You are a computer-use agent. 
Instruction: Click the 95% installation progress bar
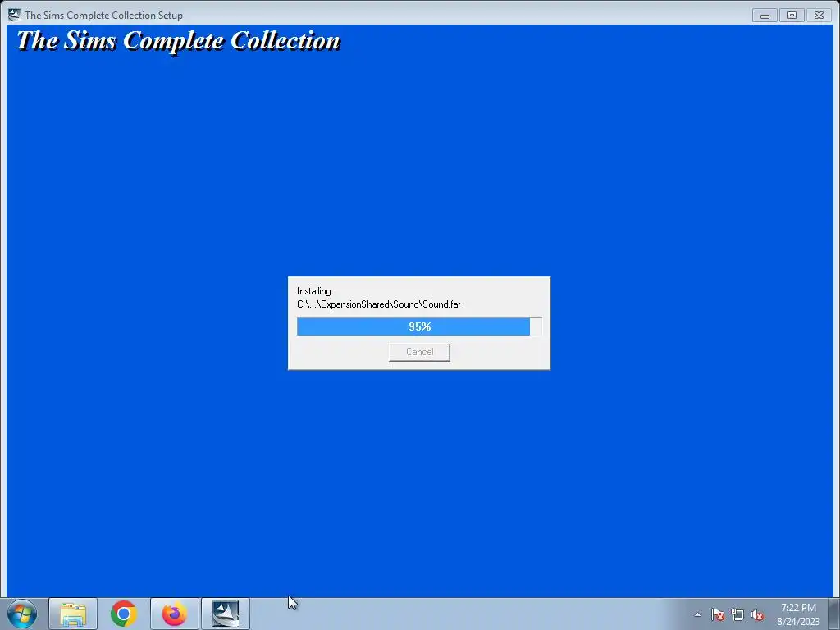419,326
